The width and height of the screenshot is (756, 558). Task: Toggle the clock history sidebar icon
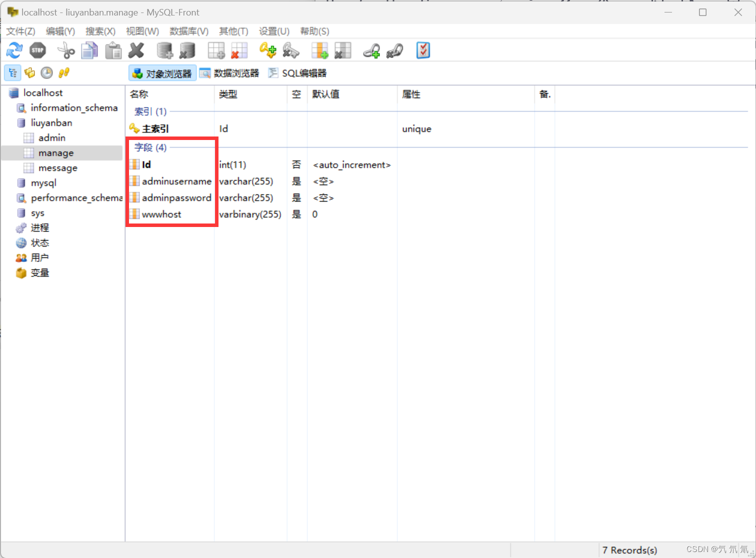(46, 73)
